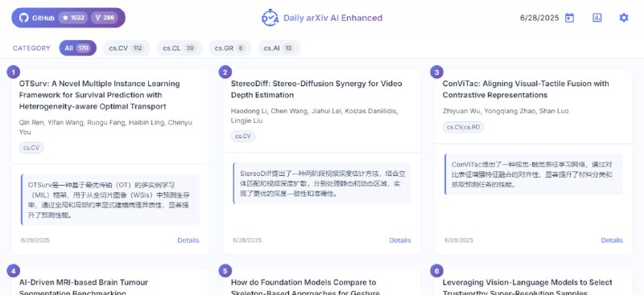Open the statistics chart icon
Image resolution: width=644 pixels, height=295 pixels.
[x=597, y=18]
